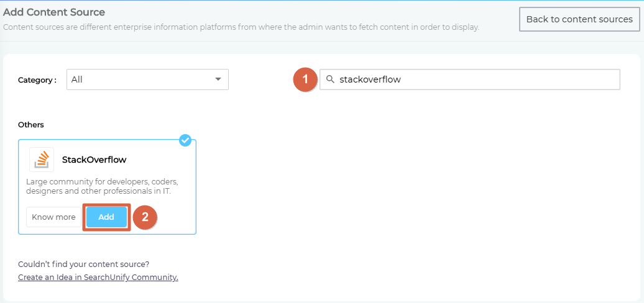Click the magnifier icon in search box
Screen dimensions: 644x303
(x=330, y=79)
